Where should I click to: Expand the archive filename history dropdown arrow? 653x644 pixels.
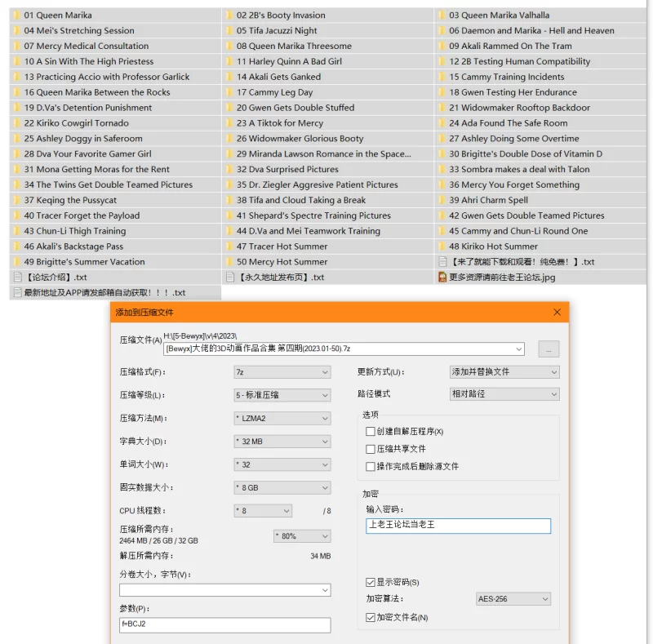519,349
